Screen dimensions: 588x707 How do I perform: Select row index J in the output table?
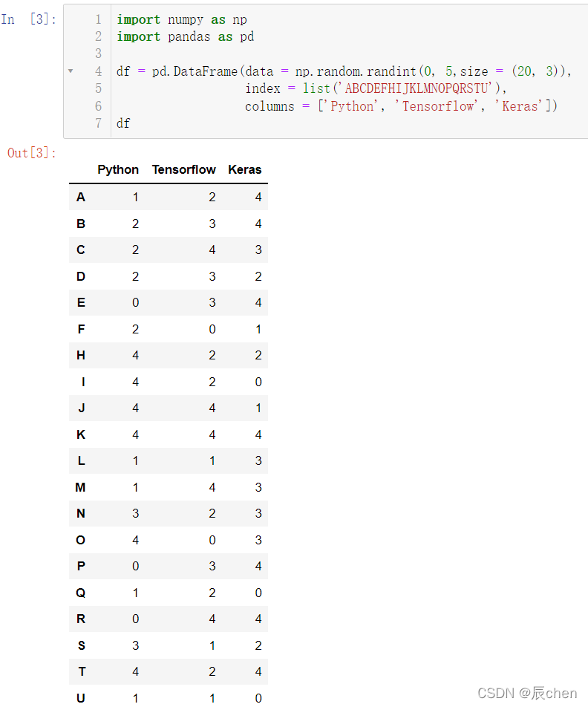tap(82, 408)
